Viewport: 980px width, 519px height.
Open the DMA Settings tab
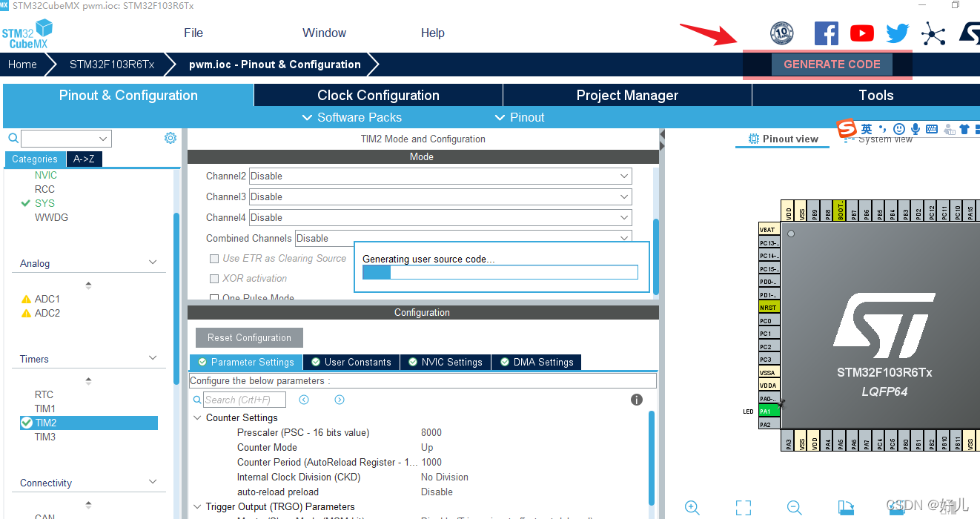[537, 362]
